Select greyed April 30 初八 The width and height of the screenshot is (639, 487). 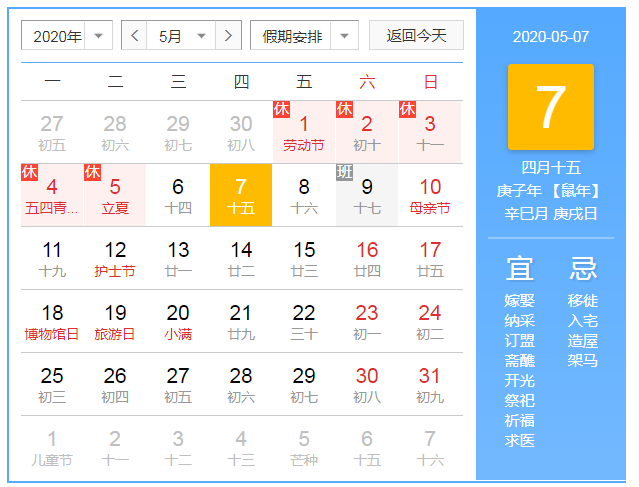click(241, 132)
